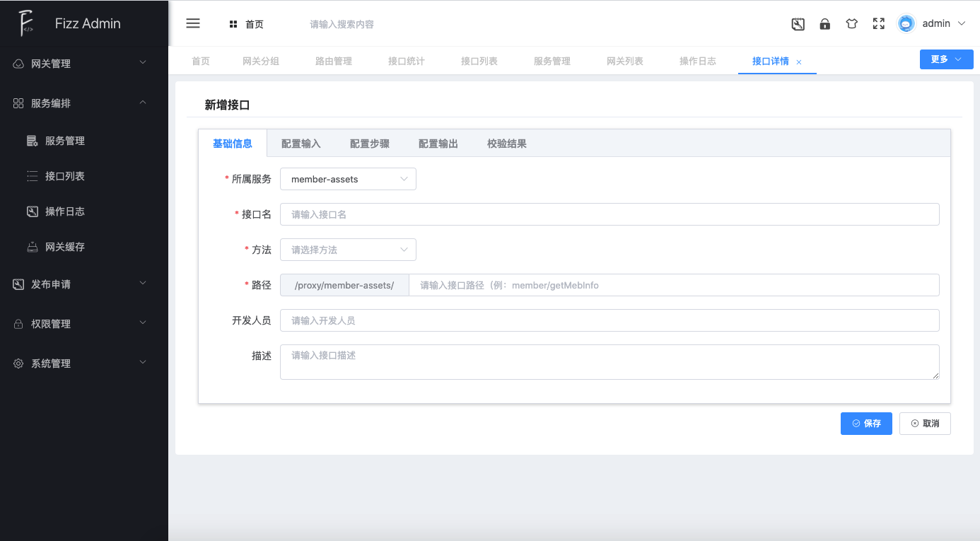This screenshot has width=980, height=541.
Task: Open 网关缓存 sidebar item
Action: 64,247
